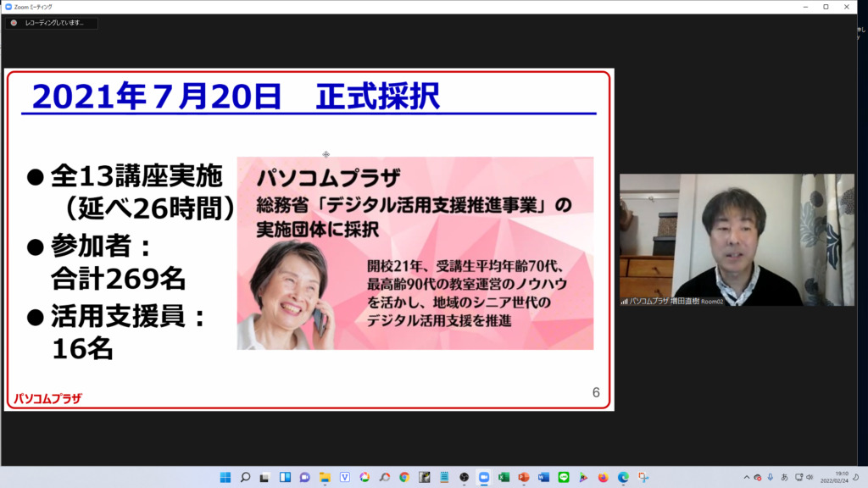Click the text 16名 on the slide

(82, 349)
